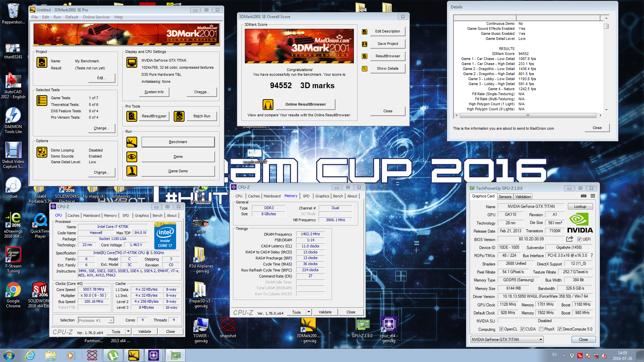644x362 pixels.
Task: Click the GPU-Z taskbar icon
Action: pyautogui.click(x=175, y=355)
